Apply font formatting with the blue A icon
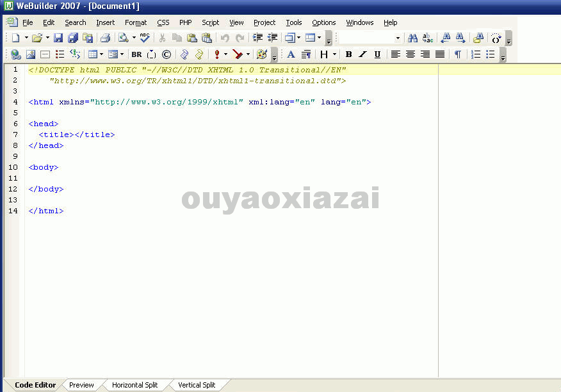 click(291, 54)
